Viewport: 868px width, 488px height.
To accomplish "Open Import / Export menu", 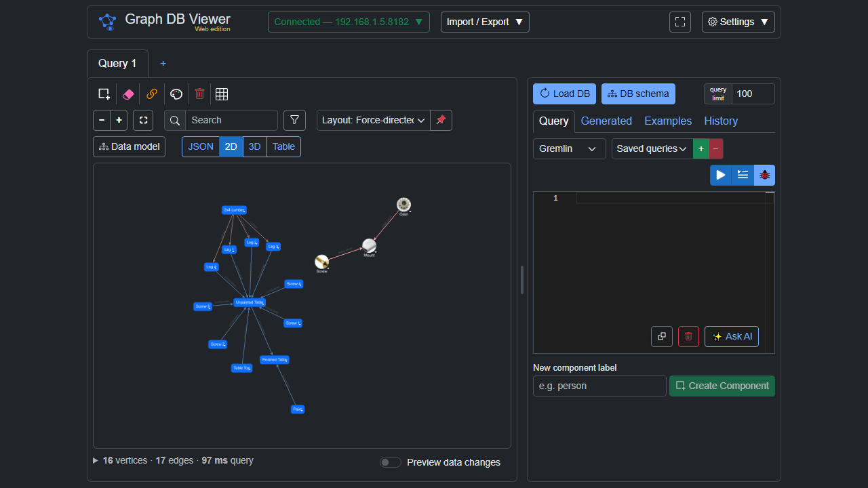I will click(485, 22).
